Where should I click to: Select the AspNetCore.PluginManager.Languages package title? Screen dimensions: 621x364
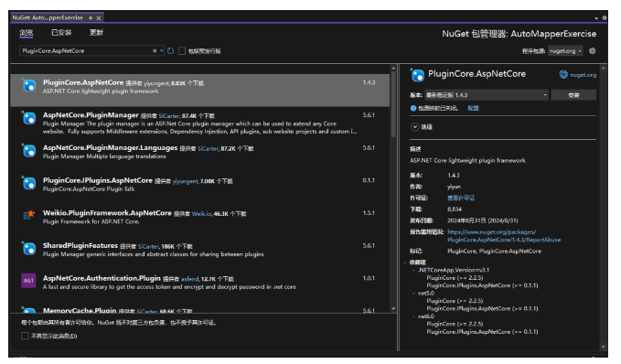pos(110,148)
